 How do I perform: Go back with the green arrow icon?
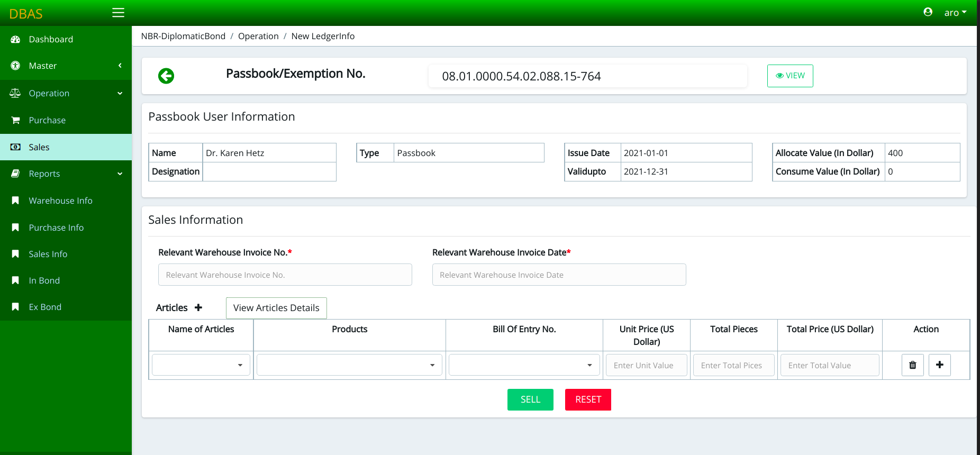pos(166,76)
